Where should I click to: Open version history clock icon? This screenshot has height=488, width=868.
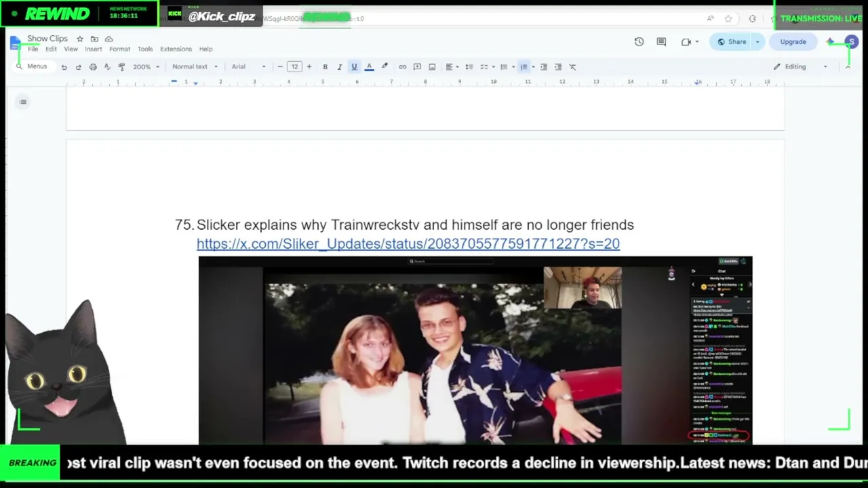639,42
